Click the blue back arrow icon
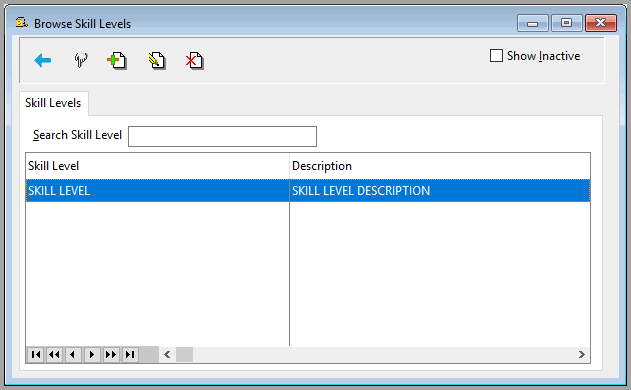 coord(43,60)
